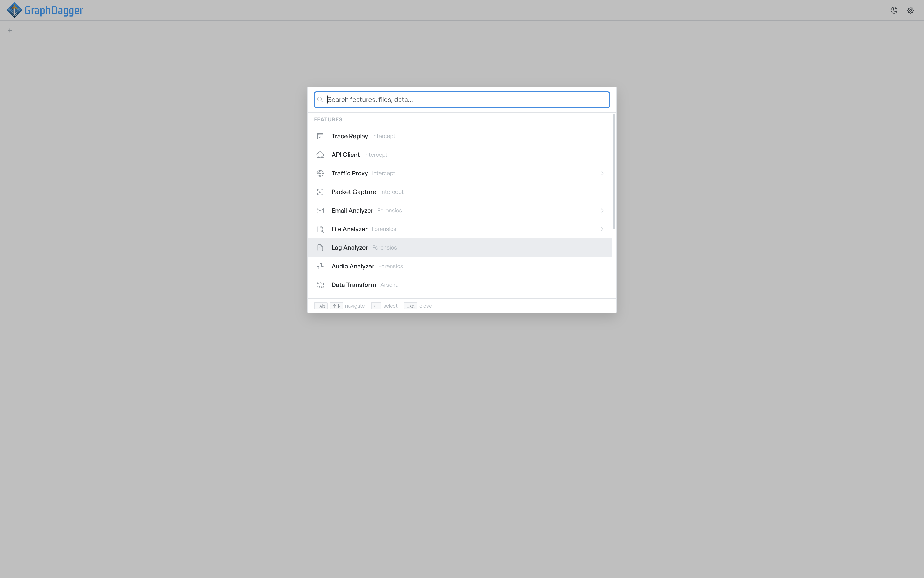Select API Client feature
This screenshot has width=924, height=578.
click(x=460, y=155)
